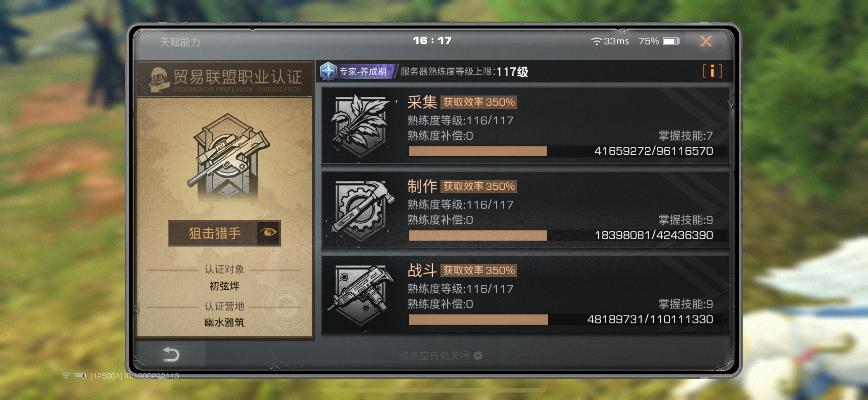The image size is (868, 400).
Task: Click the 点击空白处关闭 hint text
Action: tap(434, 356)
